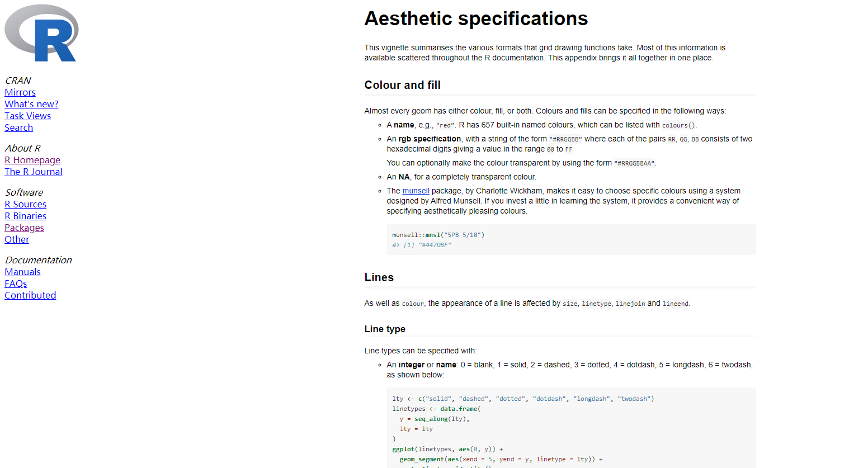Go to the FAQs page
This screenshot has width=868, height=468.
tap(16, 283)
